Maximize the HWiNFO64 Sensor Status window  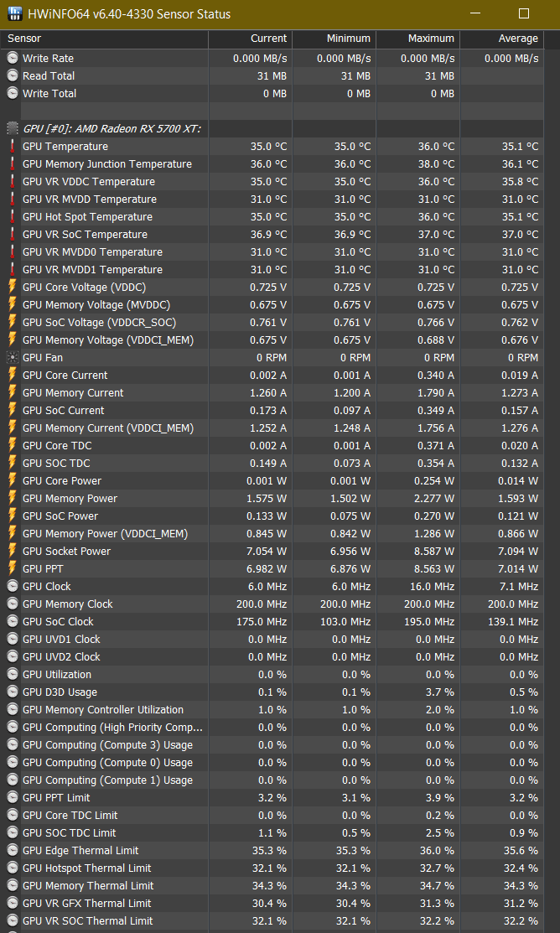point(524,13)
